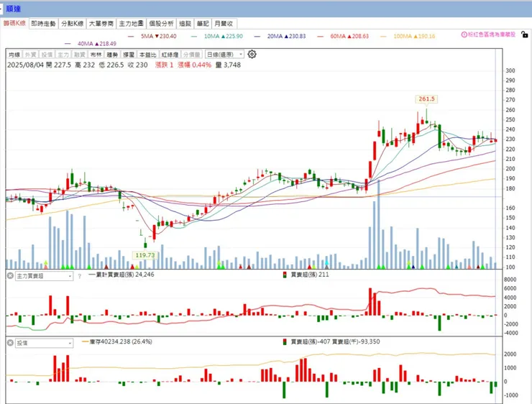Open the 主力買賣超 indicator dropdown
Screen dimensions: 532x404
pos(44,276)
